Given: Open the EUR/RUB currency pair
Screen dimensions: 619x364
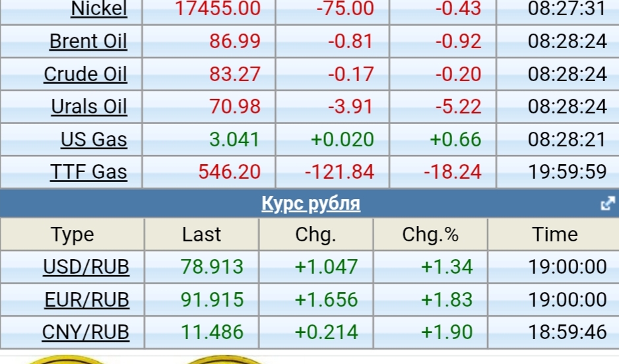Looking at the screenshot, I should [x=86, y=300].
